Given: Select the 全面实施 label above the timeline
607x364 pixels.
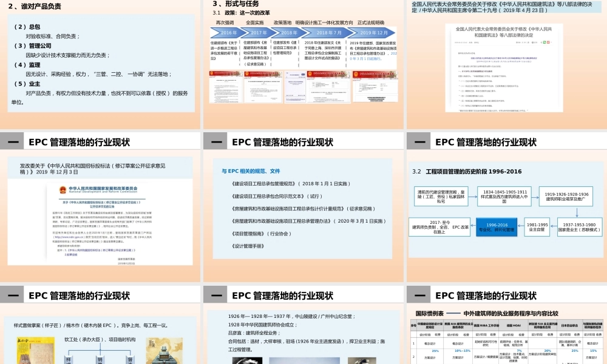Looking at the screenshot, I should pyautogui.click(x=255, y=22).
